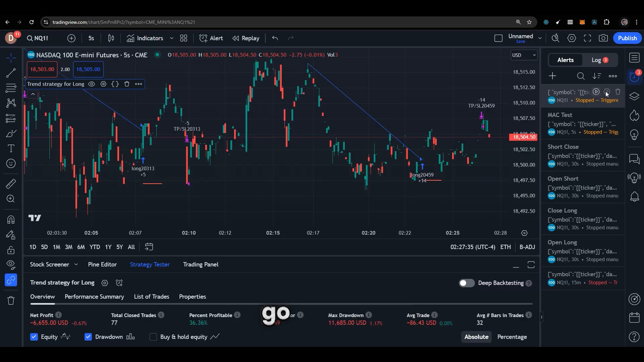The height and width of the screenshot is (362, 644).
Task: Open the Fibonacci retracement tools
Action: (11, 88)
